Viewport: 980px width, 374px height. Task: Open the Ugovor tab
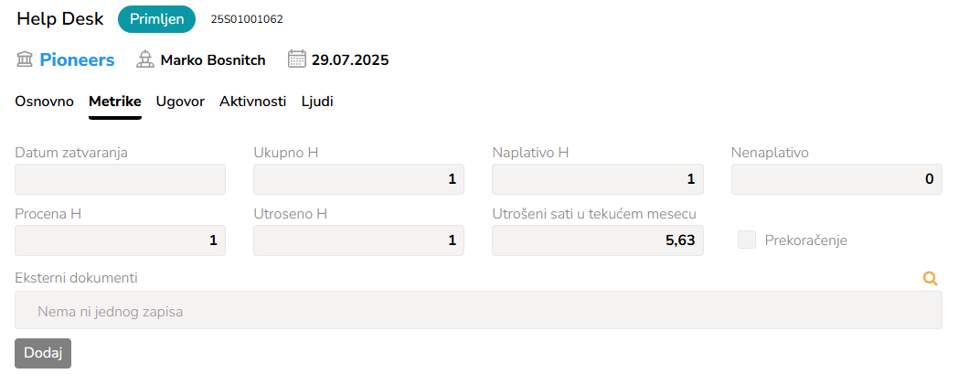tap(180, 102)
